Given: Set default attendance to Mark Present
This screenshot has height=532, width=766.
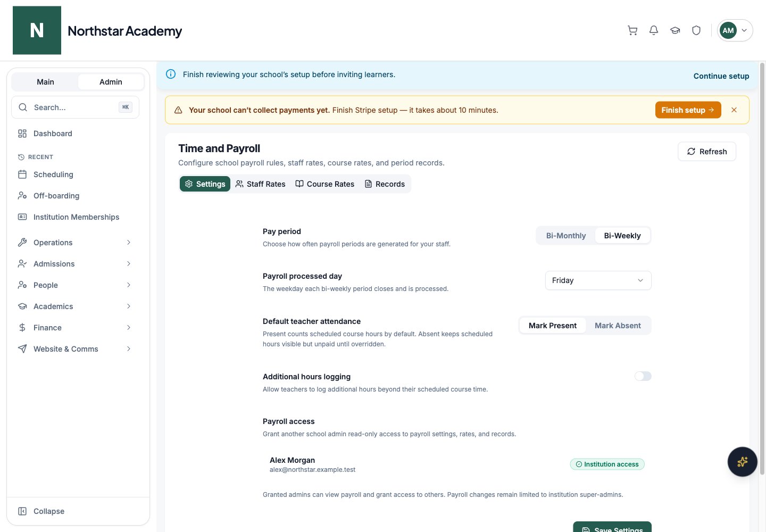Looking at the screenshot, I should [553, 326].
